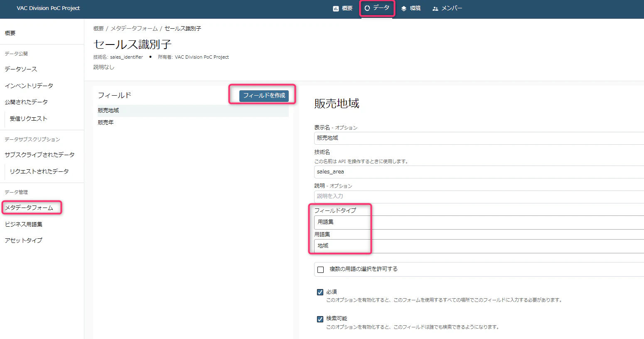Tick the 複数の用語の選択を許可する checkbox
Screen dimensions: 644x339
321,270
